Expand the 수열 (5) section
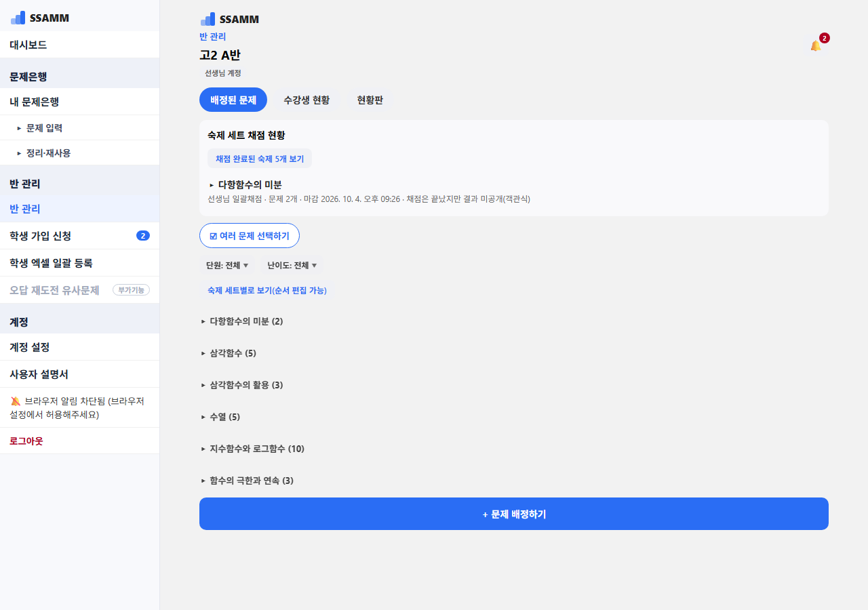 click(220, 417)
